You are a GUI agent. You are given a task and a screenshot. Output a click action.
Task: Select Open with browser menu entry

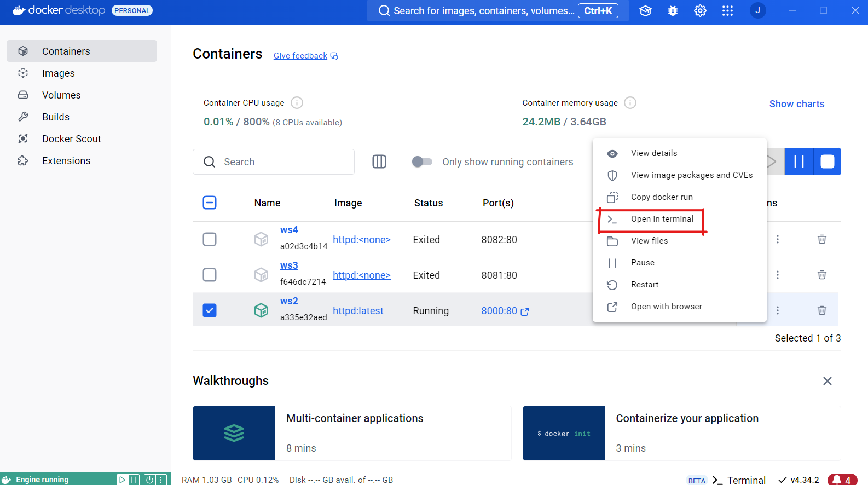[x=679, y=307]
